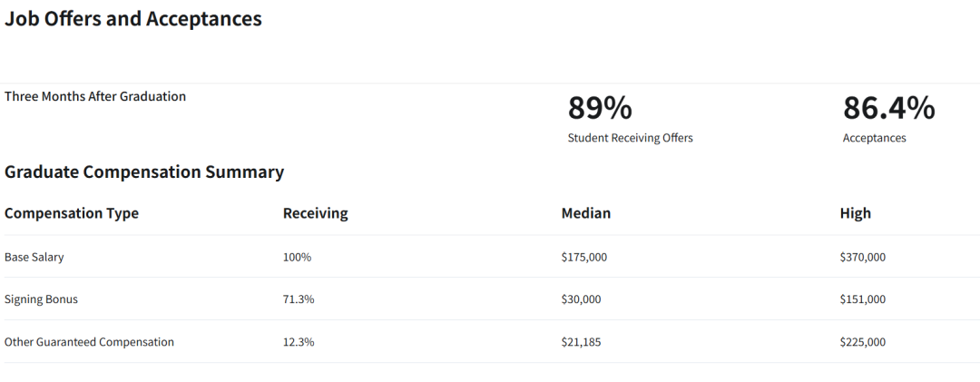Click the $370,000 high base salary
The height and width of the screenshot is (382, 980).
863,257
